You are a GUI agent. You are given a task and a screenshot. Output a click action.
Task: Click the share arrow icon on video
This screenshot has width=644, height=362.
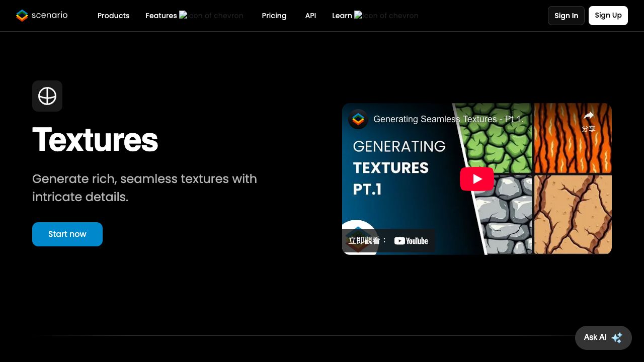point(588,116)
